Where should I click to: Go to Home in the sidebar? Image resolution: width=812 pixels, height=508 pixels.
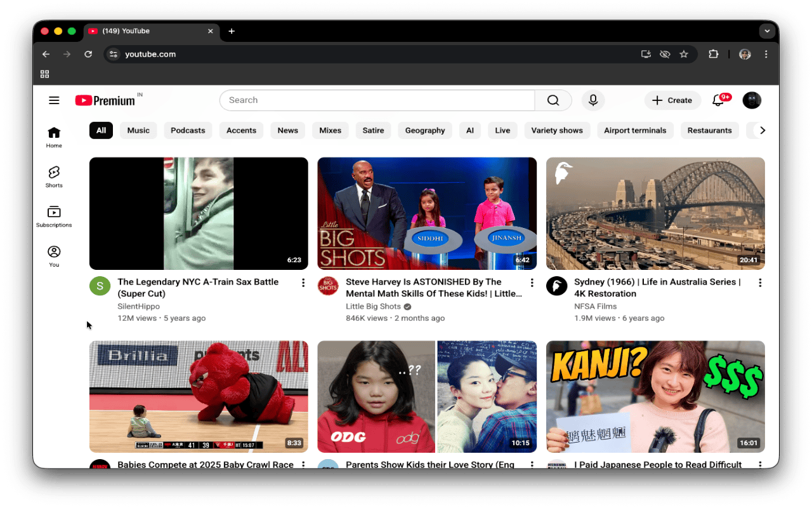(x=54, y=137)
